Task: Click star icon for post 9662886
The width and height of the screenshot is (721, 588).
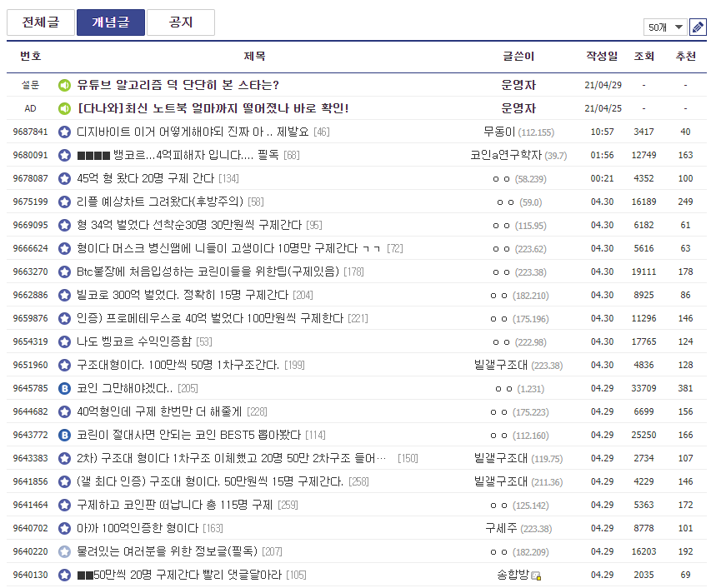Action: coord(64,295)
